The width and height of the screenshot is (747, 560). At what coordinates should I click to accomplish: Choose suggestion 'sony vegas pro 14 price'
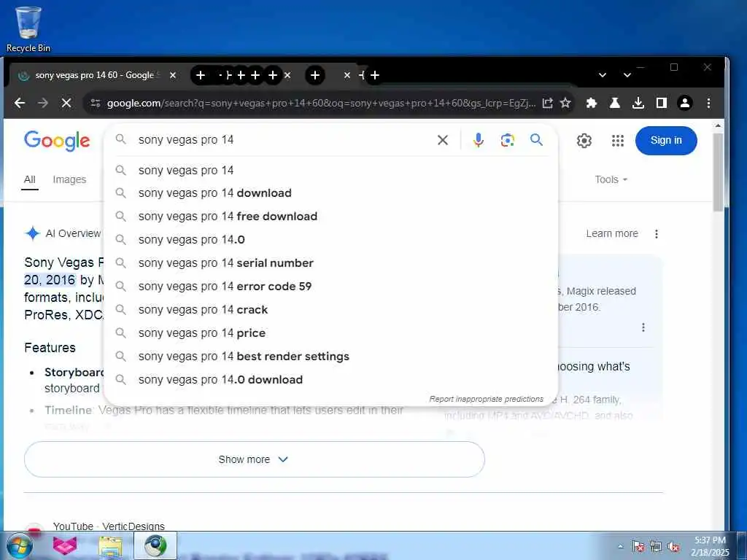330,332
